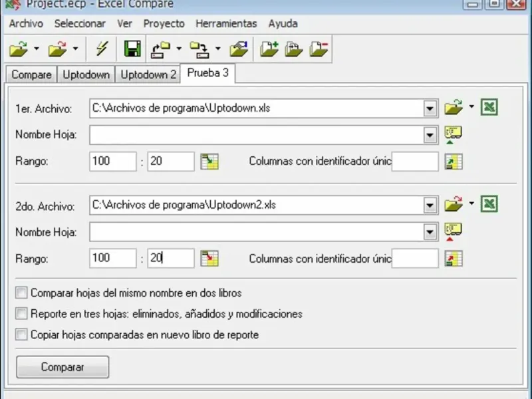Open the Ayuda menu
The width and height of the screenshot is (532, 399).
point(283,24)
